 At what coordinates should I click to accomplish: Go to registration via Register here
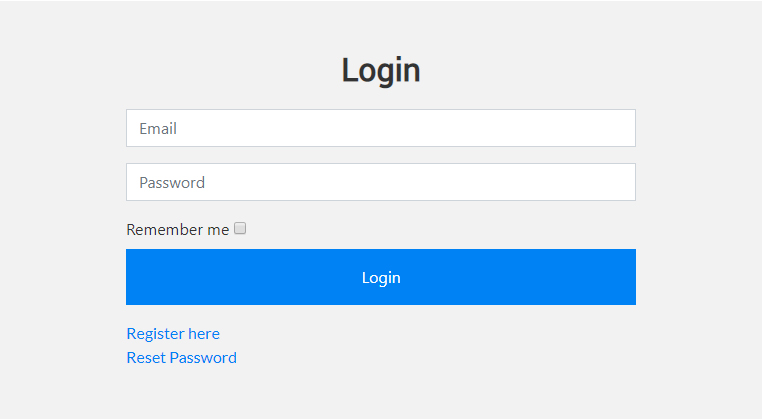coord(173,333)
